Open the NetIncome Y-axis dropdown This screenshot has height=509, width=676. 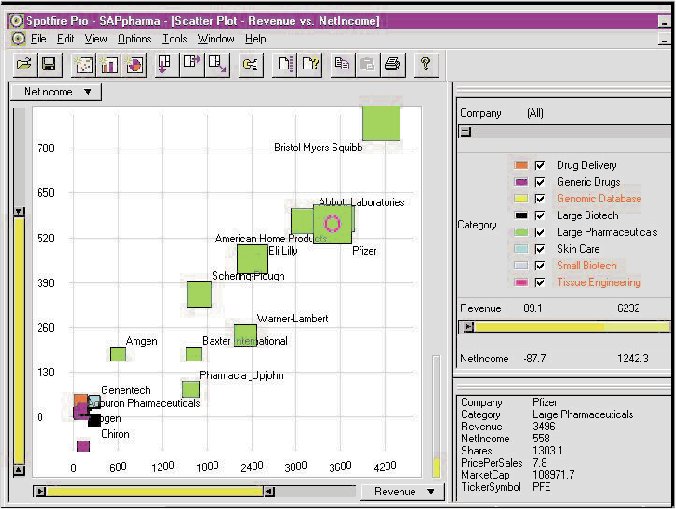tap(56, 92)
